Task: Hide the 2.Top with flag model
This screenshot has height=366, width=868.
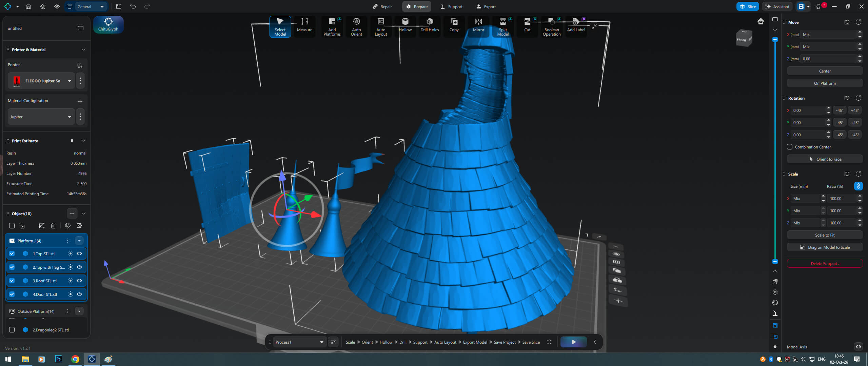Action: (x=79, y=267)
